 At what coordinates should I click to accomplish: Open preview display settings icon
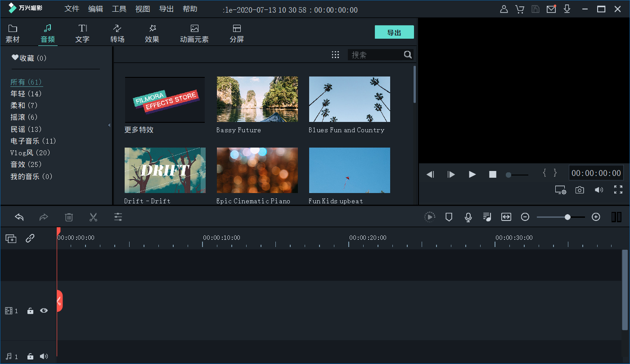coord(560,190)
